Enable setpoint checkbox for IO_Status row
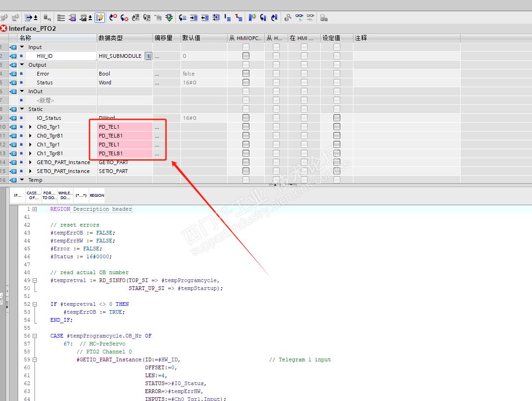Viewport: 532px width, 401px height. click(x=337, y=118)
